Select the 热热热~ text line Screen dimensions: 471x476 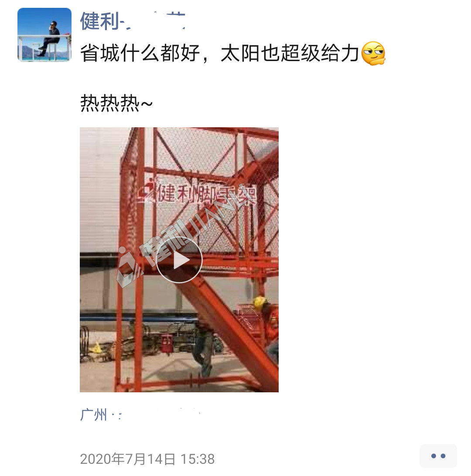116,103
